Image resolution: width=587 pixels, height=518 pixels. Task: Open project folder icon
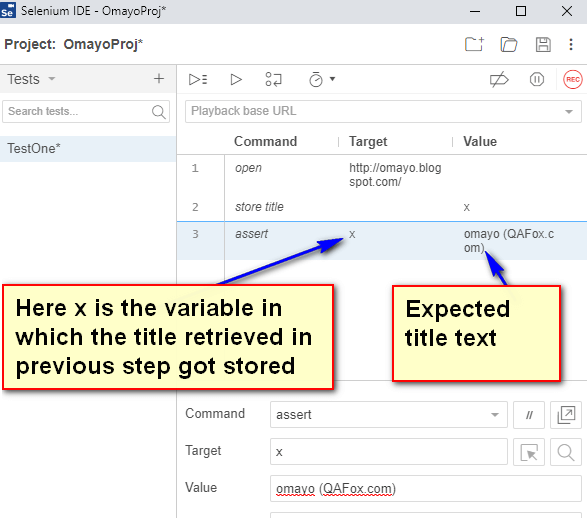(509, 45)
